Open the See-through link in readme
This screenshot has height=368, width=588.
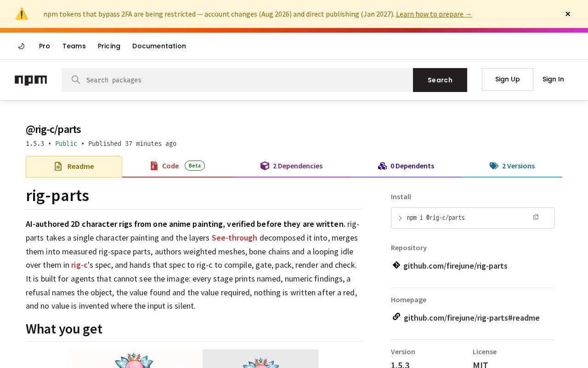tap(234, 238)
